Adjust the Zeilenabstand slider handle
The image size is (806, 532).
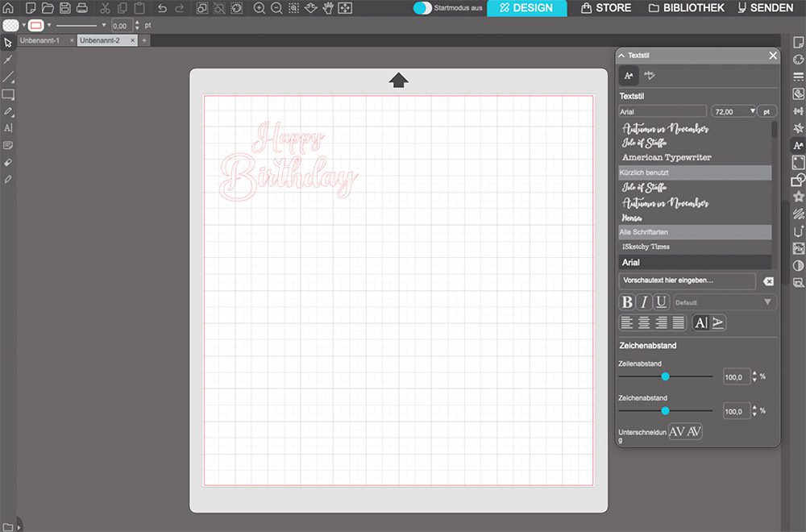(664, 376)
